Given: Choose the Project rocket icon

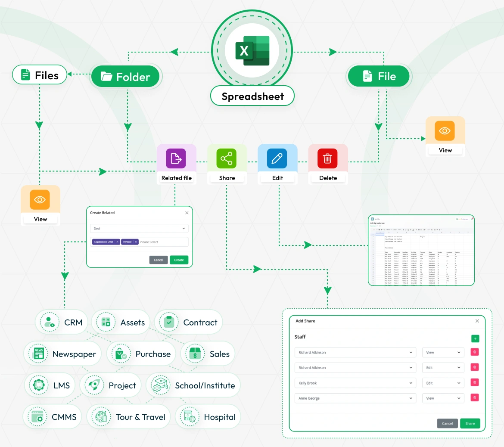Looking at the screenshot, I should tap(94, 385).
